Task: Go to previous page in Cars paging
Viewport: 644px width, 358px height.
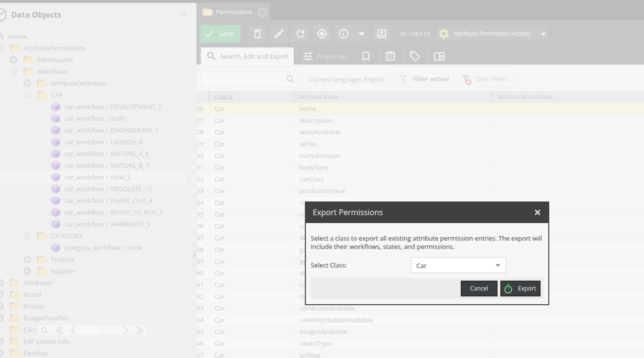Action: click(x=73, y=330)
